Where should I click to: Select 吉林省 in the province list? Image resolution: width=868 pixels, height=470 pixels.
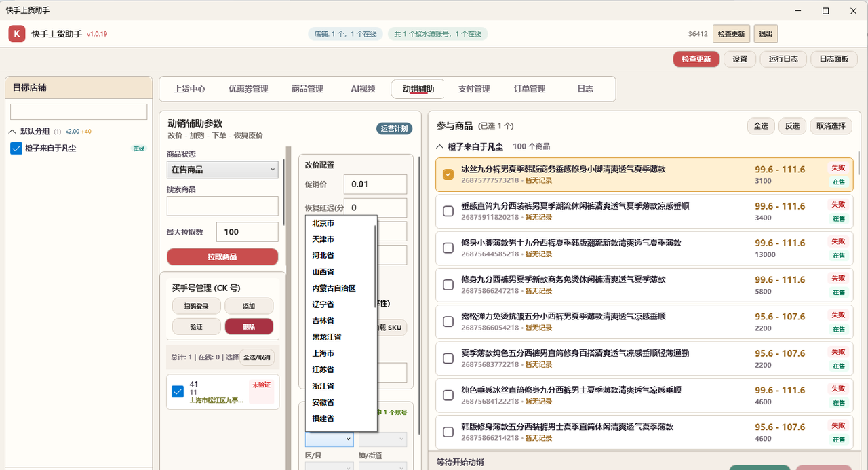pos(341,321)
